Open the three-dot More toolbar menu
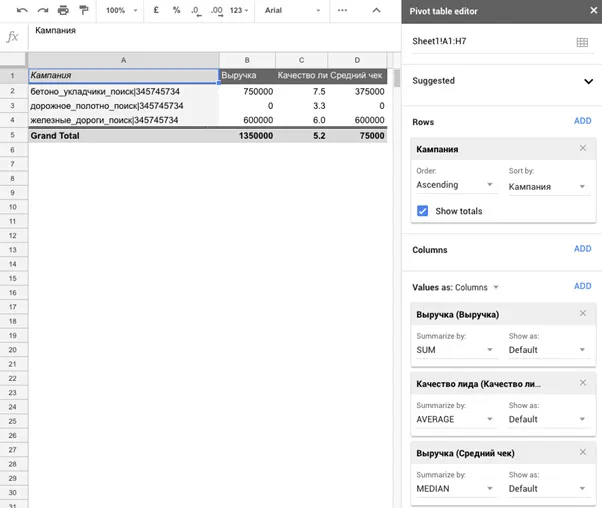The width and height of the screenshot is (602, 508). pyautogui.click(x=342, y=10)
